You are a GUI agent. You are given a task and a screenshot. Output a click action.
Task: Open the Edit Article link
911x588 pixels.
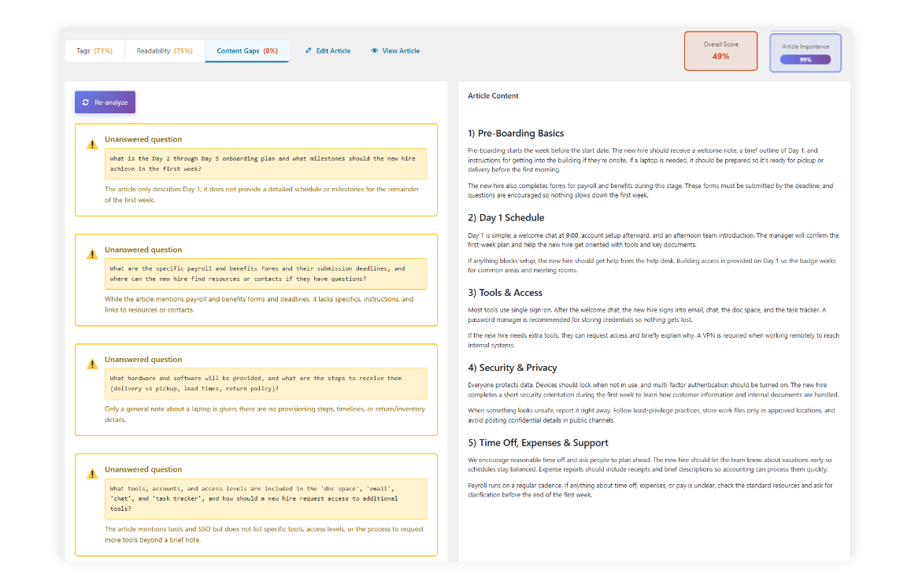[x=332, y=51]
